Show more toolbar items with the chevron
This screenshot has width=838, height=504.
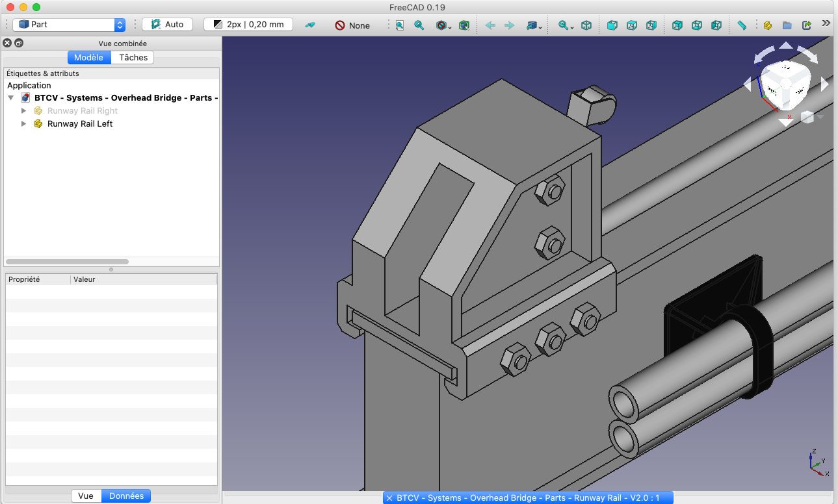tap(826, 23)
